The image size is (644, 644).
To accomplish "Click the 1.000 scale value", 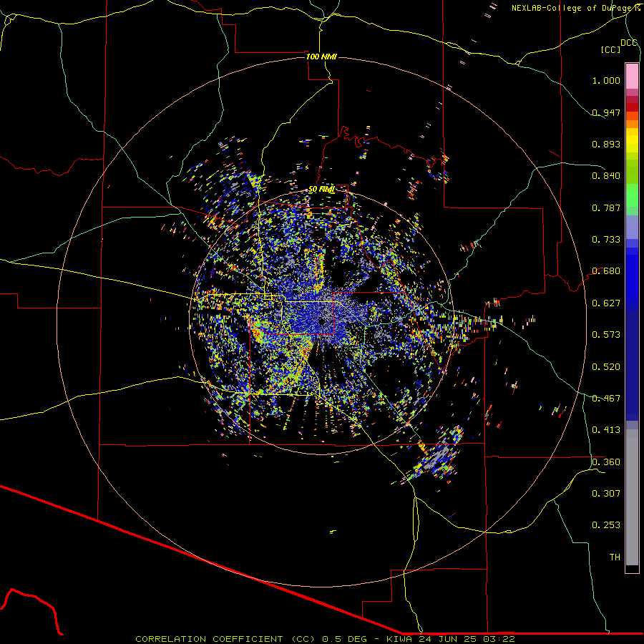I will coord(606,80).
